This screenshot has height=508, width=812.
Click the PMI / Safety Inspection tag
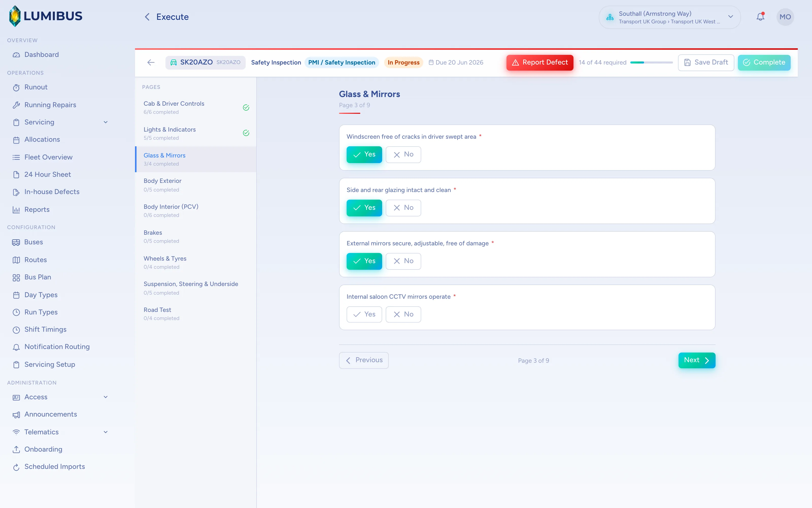coord(342,62)
